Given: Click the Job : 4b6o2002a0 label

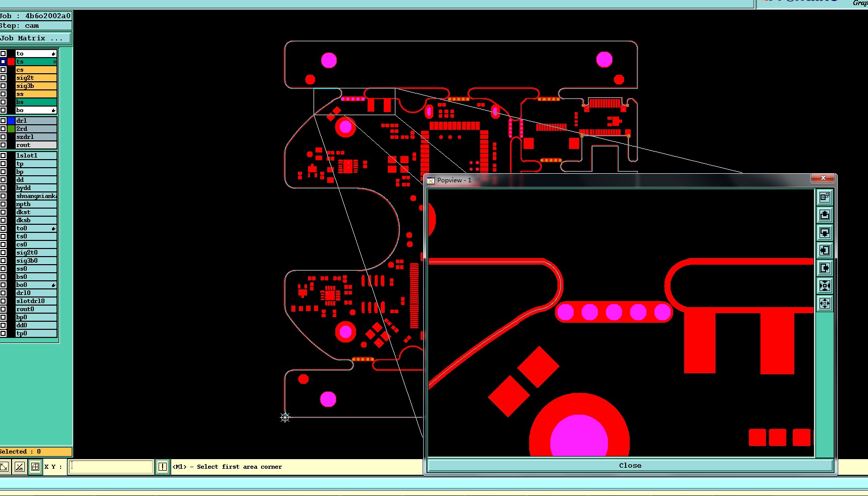Looking at the screenshot, I should pos(35,16).
